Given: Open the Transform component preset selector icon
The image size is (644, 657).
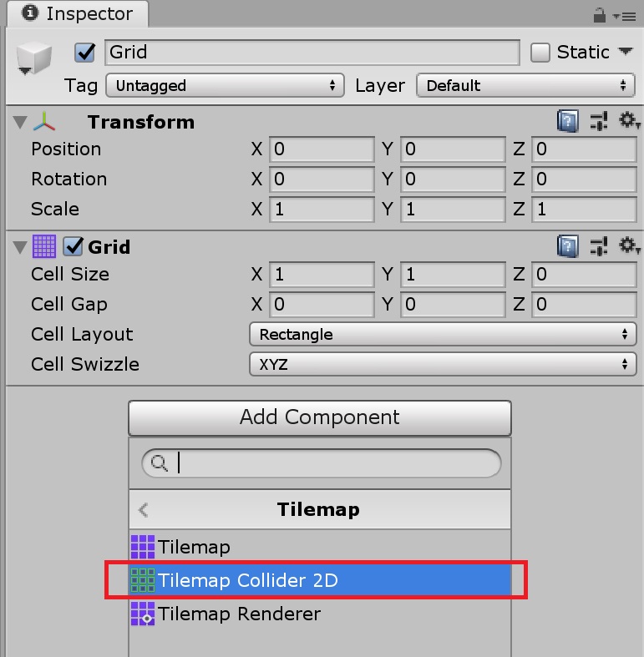Looking at the screenshot, I should pos(599,122).
